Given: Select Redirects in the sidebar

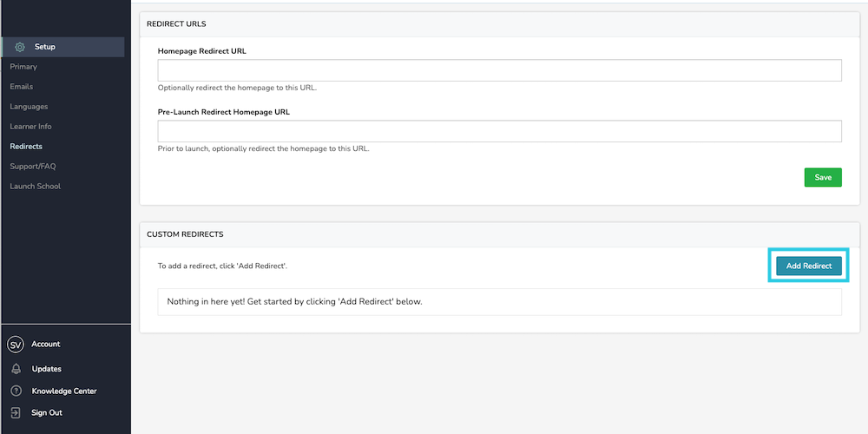Looking at the screenshot, I should [x=26, y=146].
